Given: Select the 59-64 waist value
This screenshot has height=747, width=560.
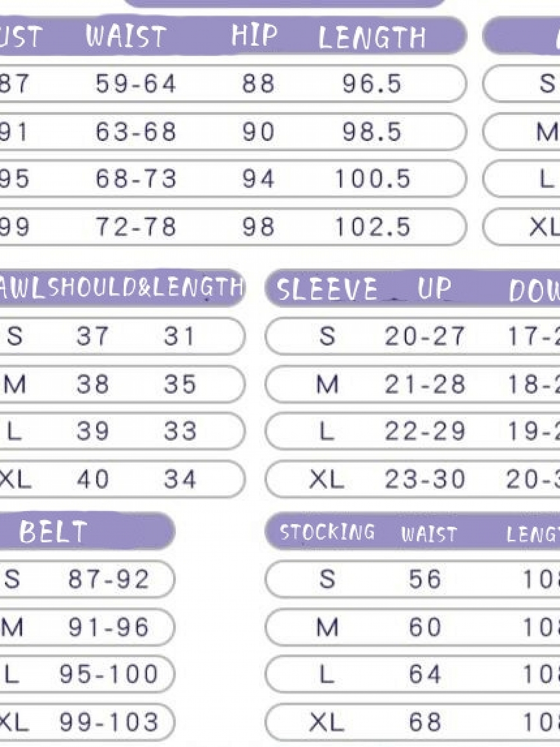Looking at the screenshot, I should pyautogui.click(x=136, y=84).
